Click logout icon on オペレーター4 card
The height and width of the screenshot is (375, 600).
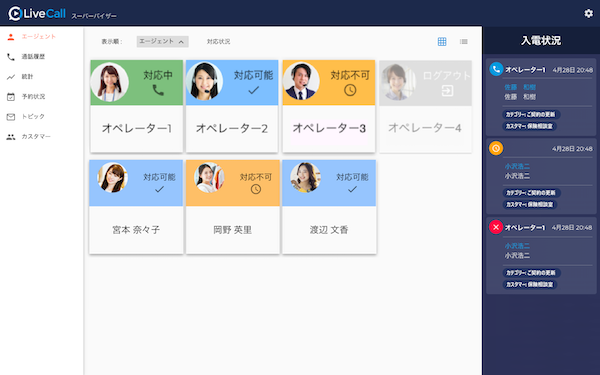[447, 91]
